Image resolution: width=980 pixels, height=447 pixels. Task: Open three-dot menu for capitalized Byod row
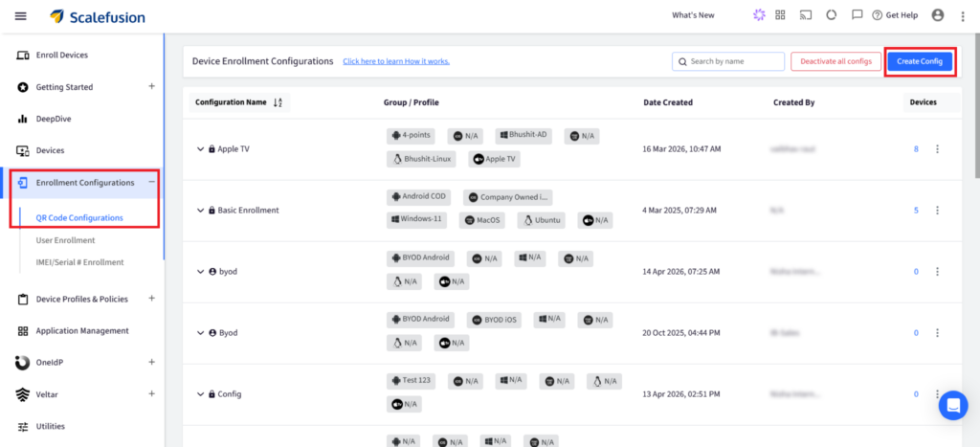[x=937, y=332]
